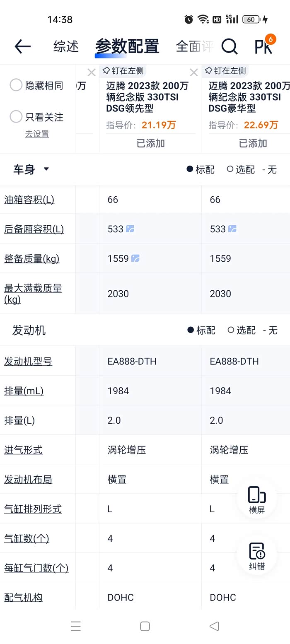Open search with magnifier icon
Screen dimensions: 290x644
(229, 46)
